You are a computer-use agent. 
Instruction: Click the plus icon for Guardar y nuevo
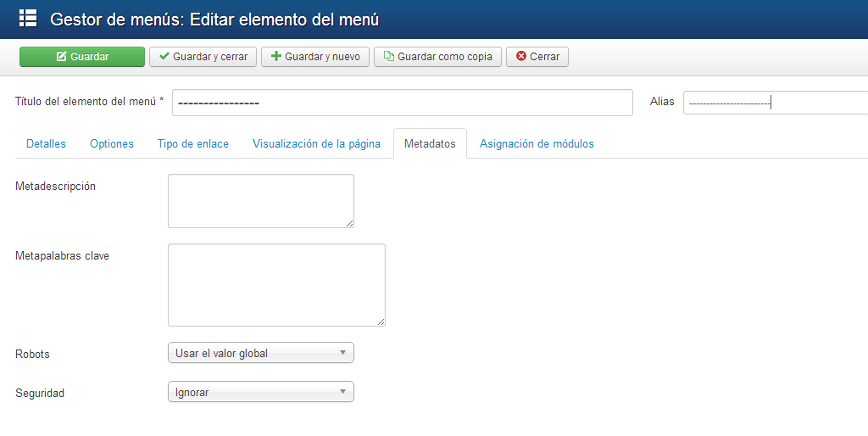coord(275,57)
